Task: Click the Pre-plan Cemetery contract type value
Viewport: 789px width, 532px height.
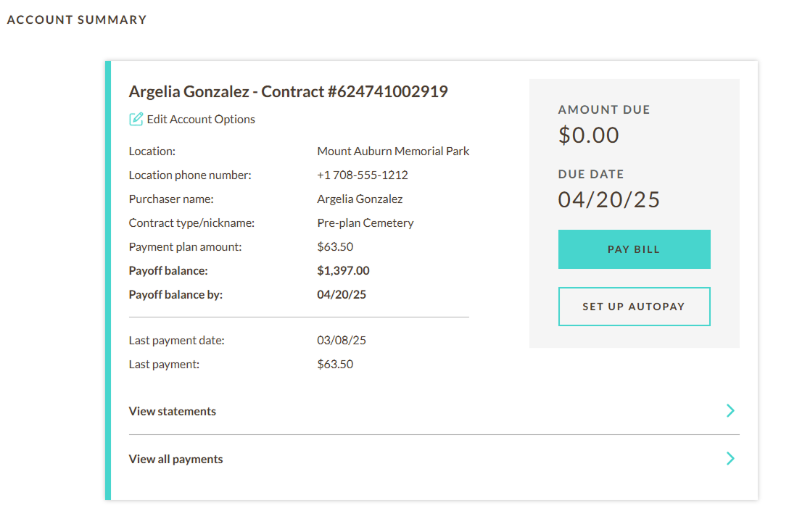Action: [365, 223]
